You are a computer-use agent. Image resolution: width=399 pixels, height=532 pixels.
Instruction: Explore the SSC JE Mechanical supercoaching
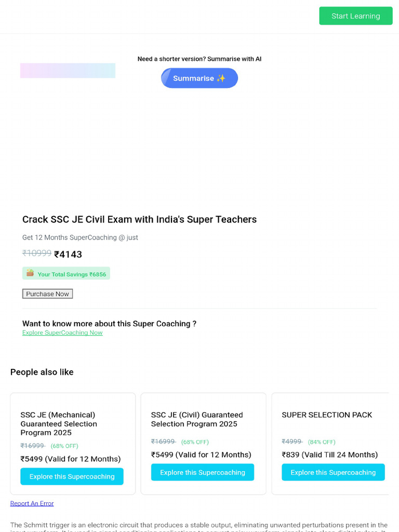72,476
